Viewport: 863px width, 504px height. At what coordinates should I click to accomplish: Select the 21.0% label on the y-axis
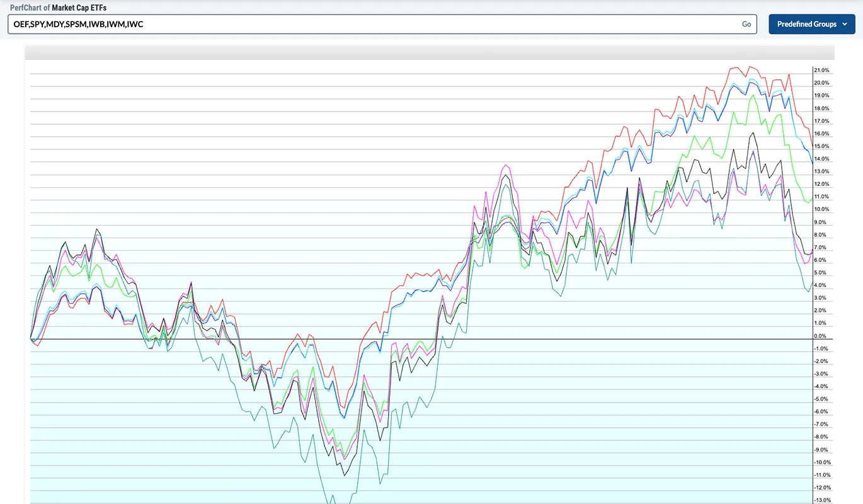[821, 71]
